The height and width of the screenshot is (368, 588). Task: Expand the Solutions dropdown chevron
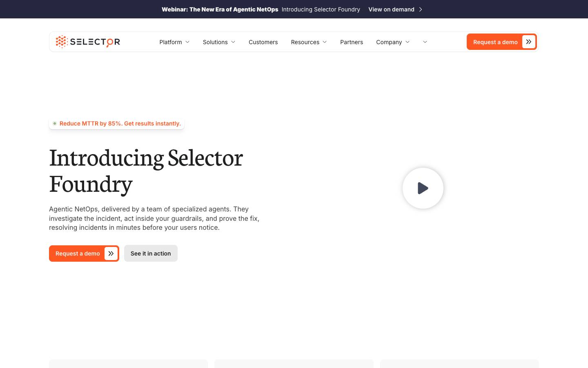[x=233, y=42]
